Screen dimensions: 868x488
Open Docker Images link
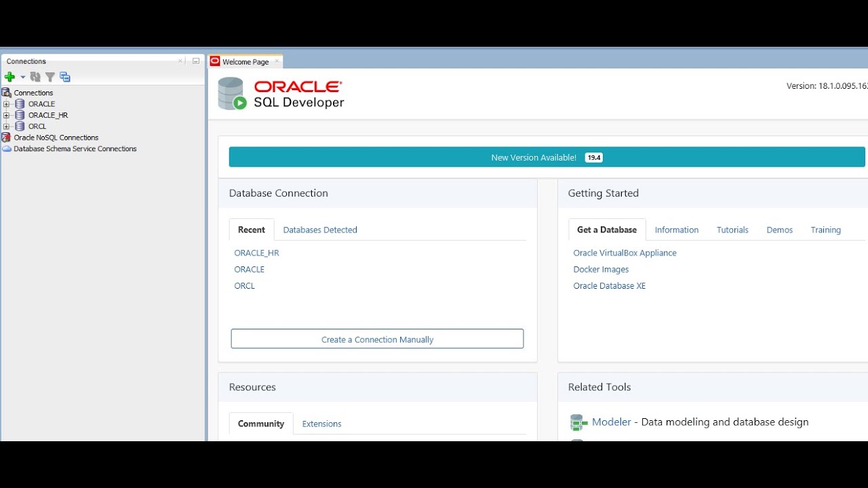click(601, 269)
